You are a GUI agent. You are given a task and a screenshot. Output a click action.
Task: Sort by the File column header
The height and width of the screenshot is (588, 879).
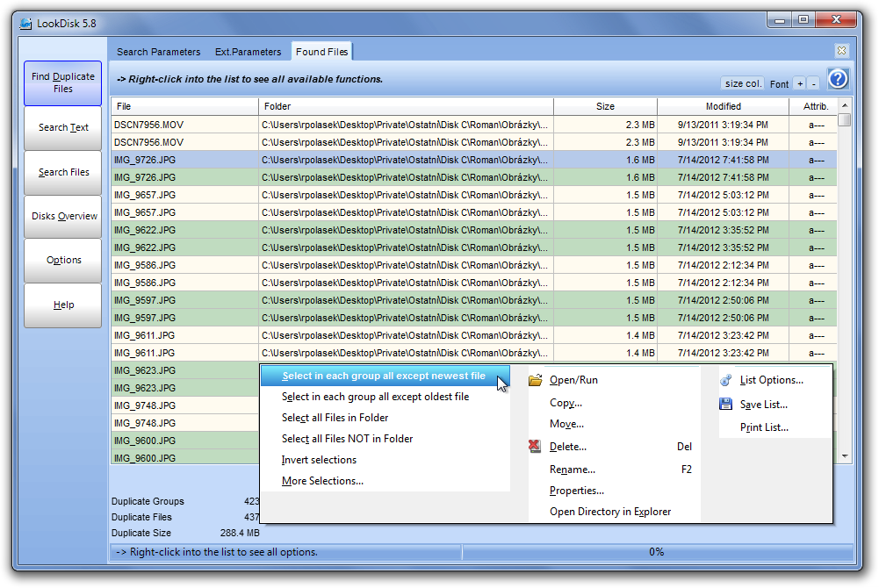click(x=184, y=106)
